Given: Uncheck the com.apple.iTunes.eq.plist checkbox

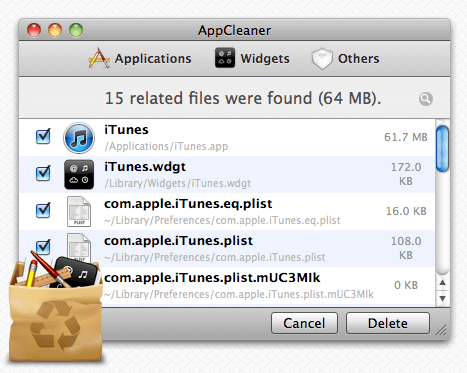Looking at the screenshot, I should pyautogui.click(x=43, y=210).
